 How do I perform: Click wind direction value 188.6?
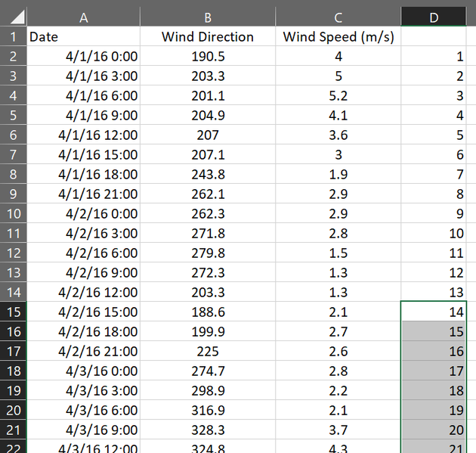[208, 312]
